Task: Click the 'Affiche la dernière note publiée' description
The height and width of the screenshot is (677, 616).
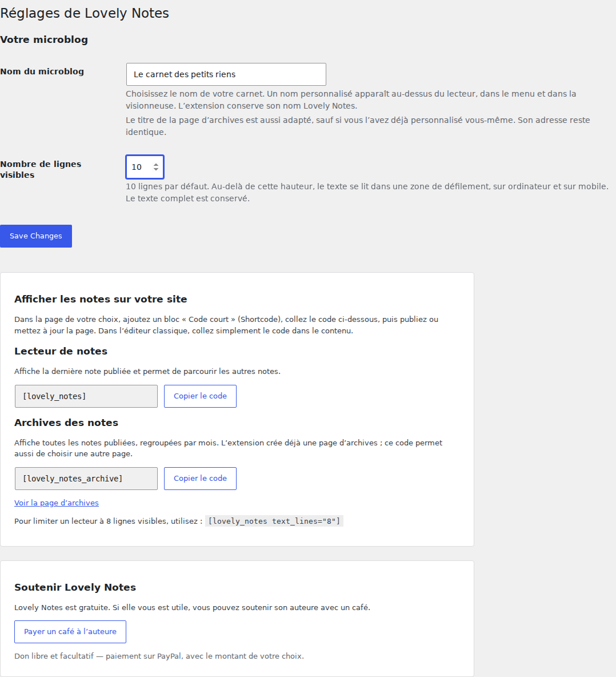Action: (147, 371)
